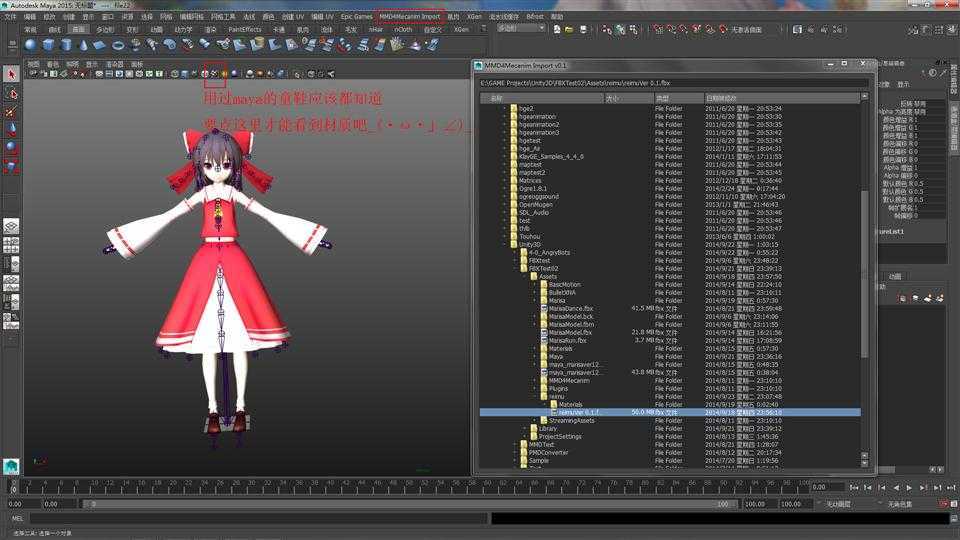Click the scroll-down arrow of file list

coord(864,463)
